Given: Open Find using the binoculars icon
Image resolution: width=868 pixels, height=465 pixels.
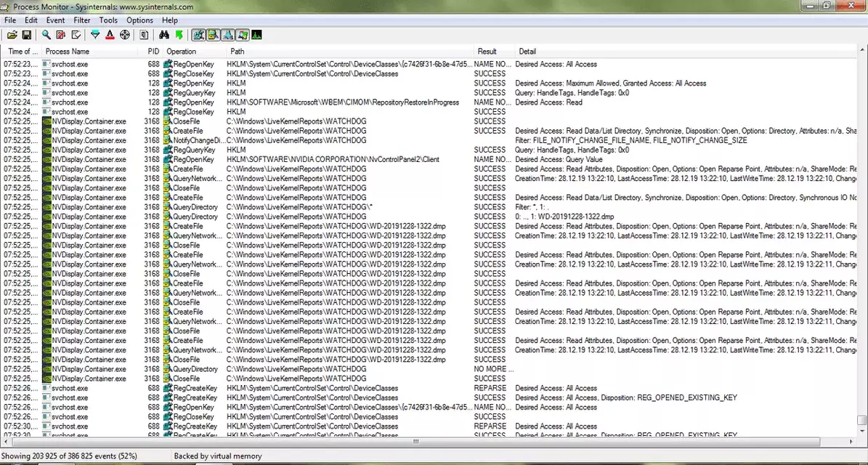Looking at the screenshot, I should point(164,35).
